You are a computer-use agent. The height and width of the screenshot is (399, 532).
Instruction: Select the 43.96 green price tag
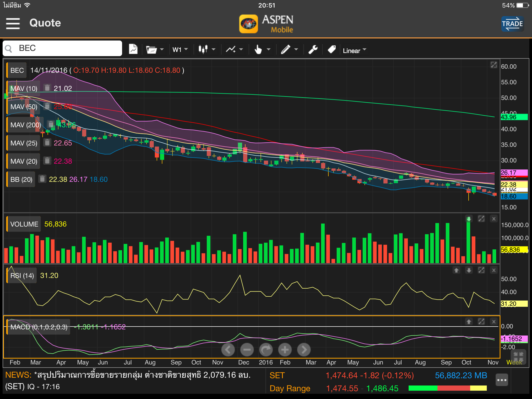[514, 117]
